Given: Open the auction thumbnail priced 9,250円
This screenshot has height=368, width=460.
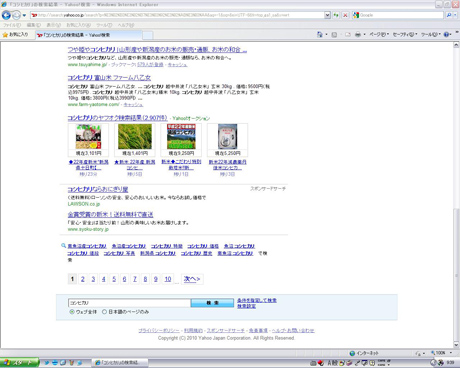Looking at the screenshot, I should tap(181, 137).
